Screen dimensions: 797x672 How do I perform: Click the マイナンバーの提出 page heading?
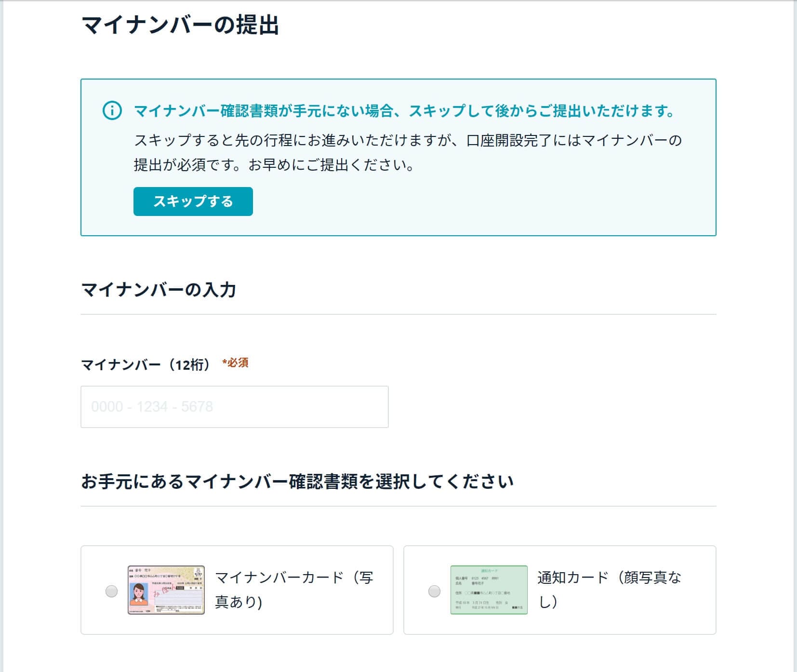click(x=181, y=25)
